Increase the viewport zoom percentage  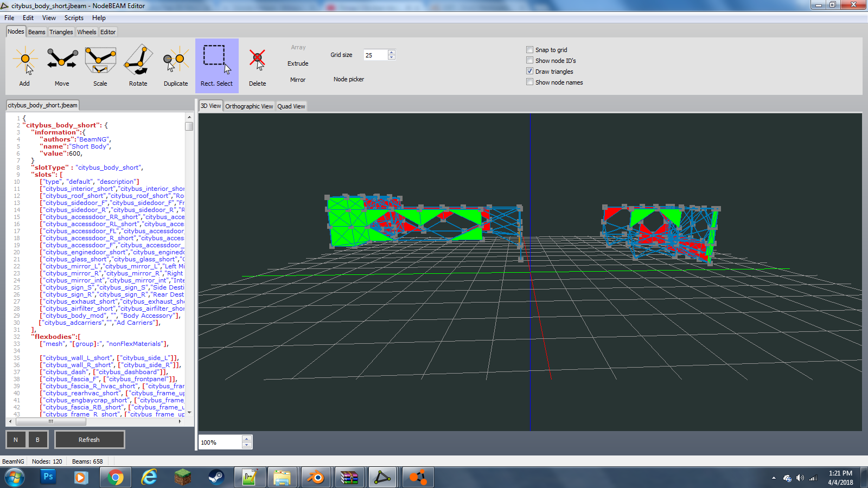point(247,439)
